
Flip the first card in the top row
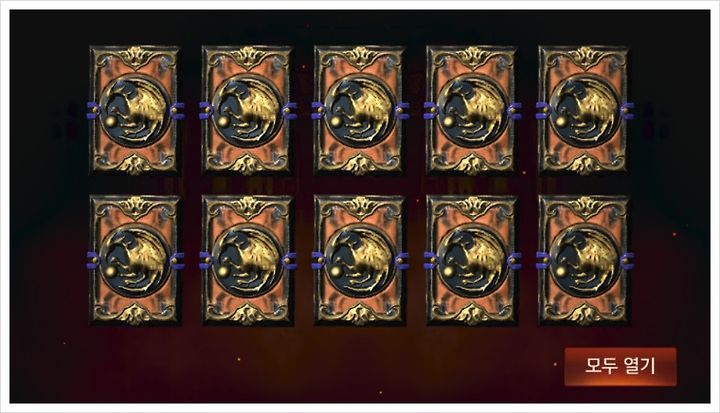click(135, 110)
